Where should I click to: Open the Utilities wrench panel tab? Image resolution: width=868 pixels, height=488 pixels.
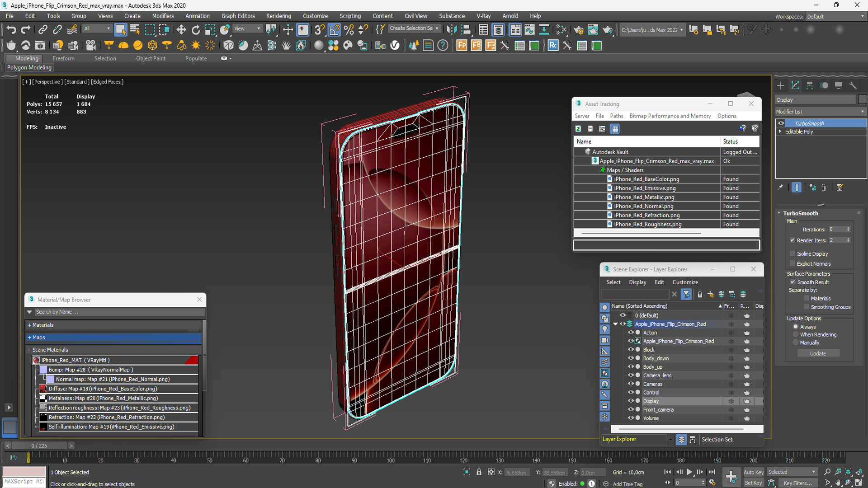(x=853, y=85)
